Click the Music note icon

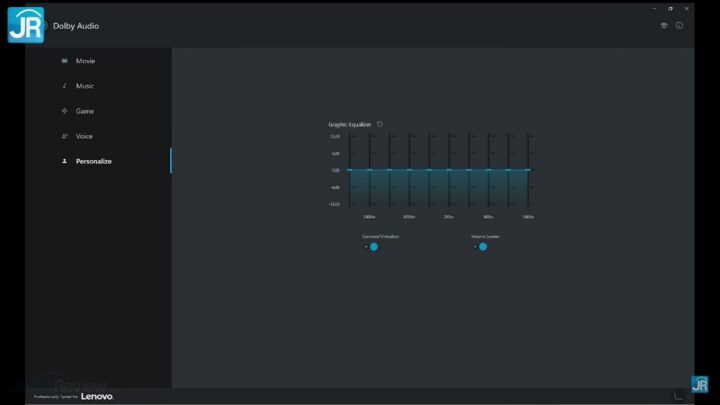tap(65, 86)
